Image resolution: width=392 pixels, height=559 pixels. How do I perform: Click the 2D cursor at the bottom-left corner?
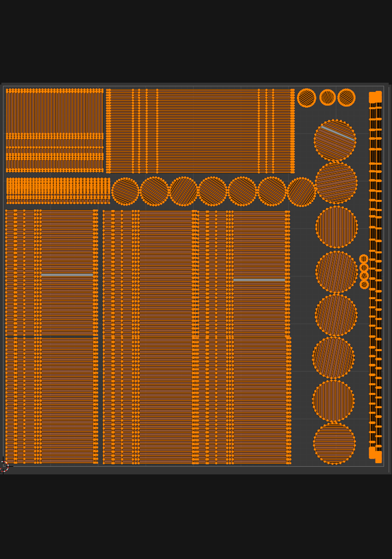tap(3, 467)
